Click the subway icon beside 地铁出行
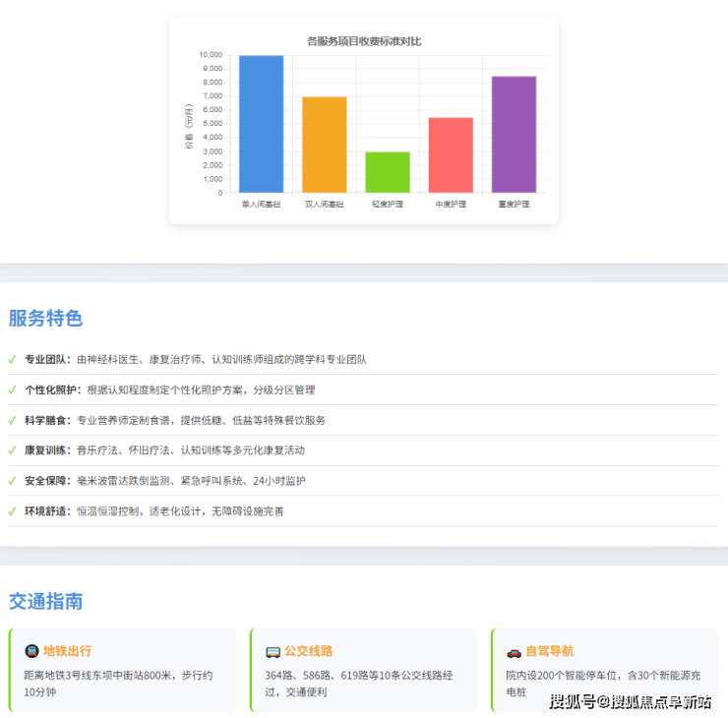 [30, 651]
